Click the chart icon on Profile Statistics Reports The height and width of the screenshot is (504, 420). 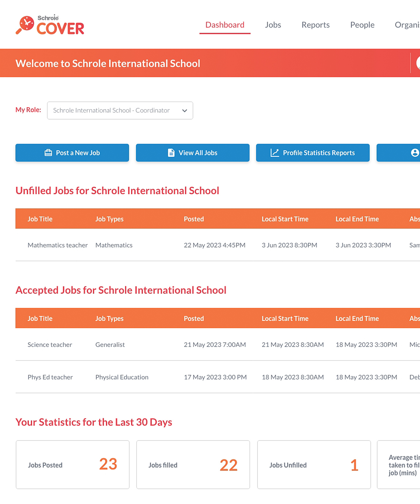tap(274, 153)
